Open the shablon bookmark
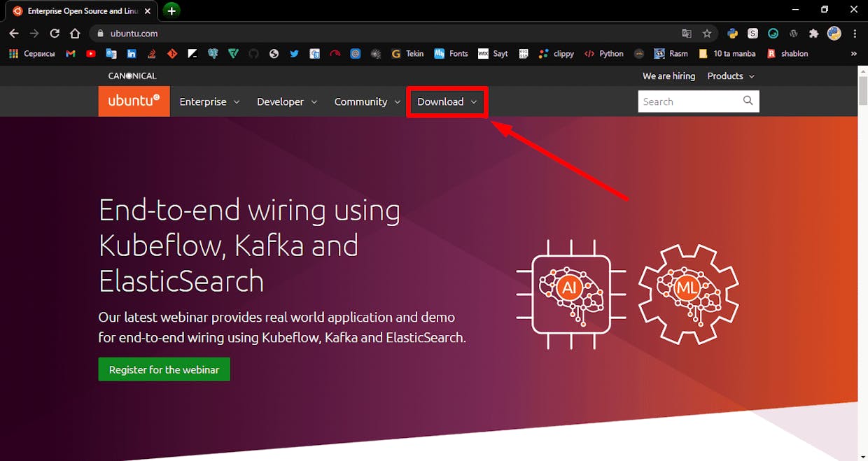 tap(787, 53)
